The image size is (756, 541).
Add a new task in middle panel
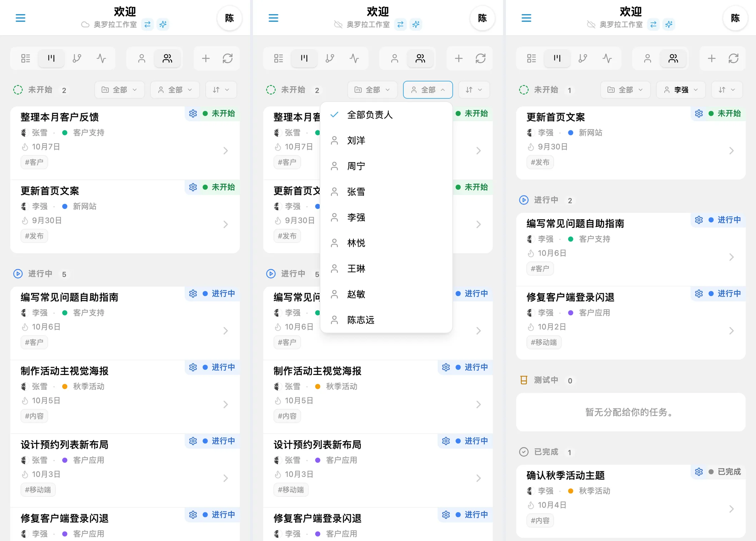[459, 58]
